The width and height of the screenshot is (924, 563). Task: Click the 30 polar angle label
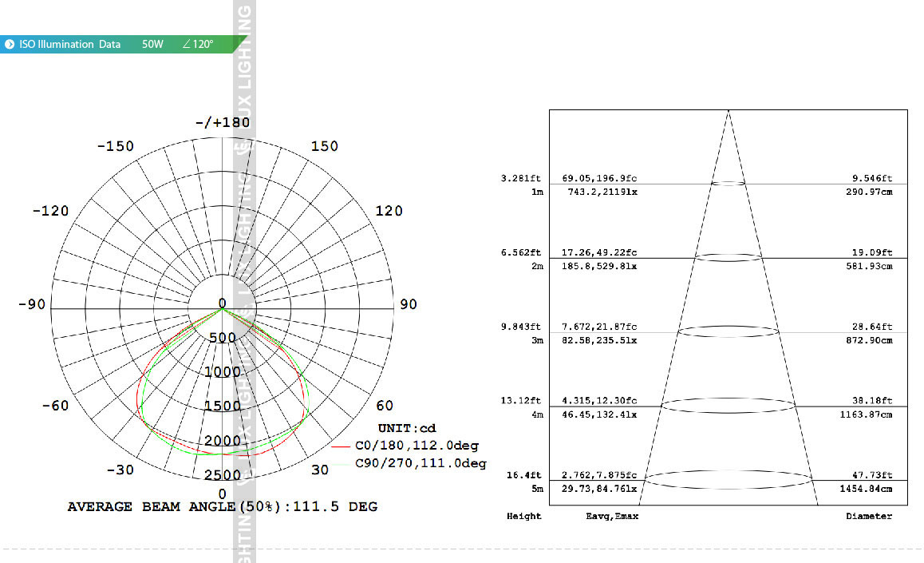[x=320, y=470]
